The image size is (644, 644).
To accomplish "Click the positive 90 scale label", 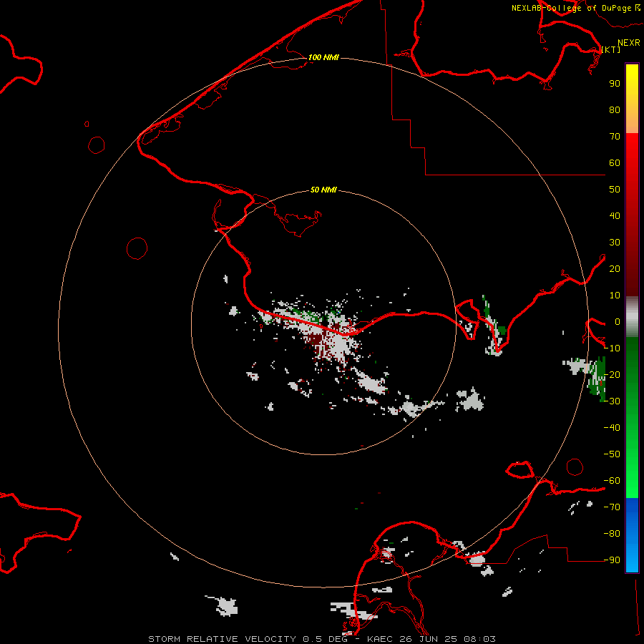I will point(615,84).
